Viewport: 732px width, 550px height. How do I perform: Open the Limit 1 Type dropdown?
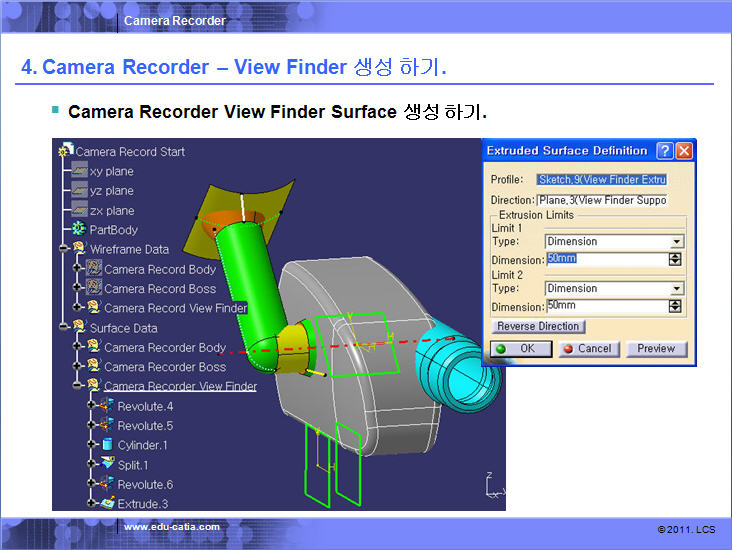(677, 241)
